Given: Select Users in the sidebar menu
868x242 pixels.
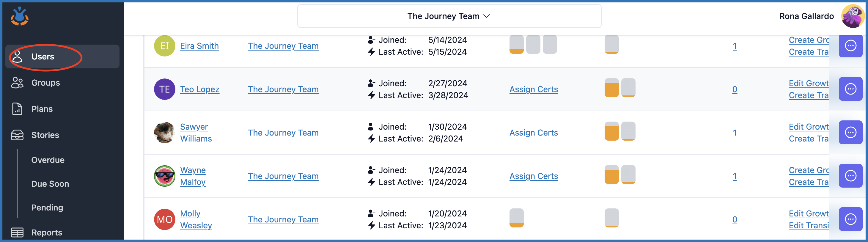Looking at the screenshot, I should [x=43, y=56].
